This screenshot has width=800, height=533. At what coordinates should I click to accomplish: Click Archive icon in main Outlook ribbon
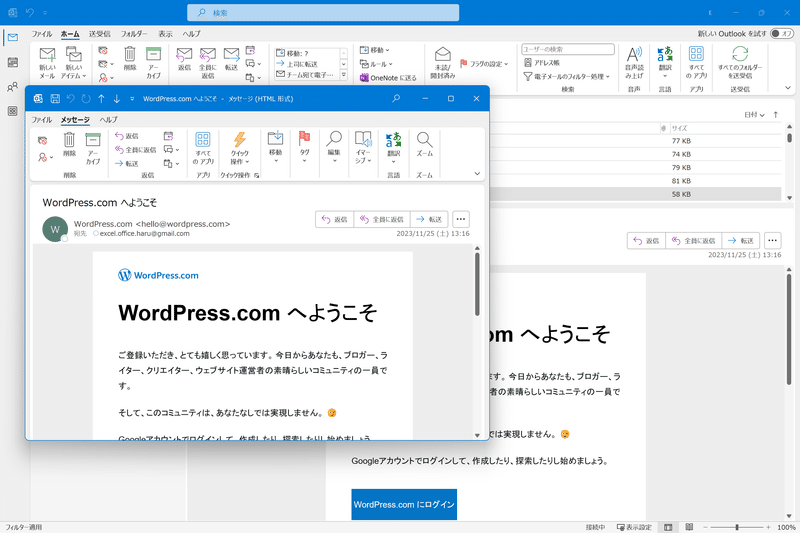coord(153,62)
